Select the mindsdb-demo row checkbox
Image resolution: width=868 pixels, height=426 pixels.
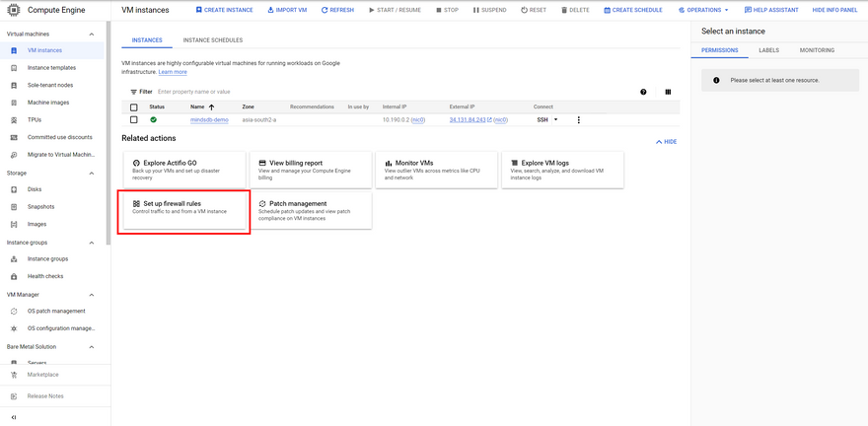[134, 120]
